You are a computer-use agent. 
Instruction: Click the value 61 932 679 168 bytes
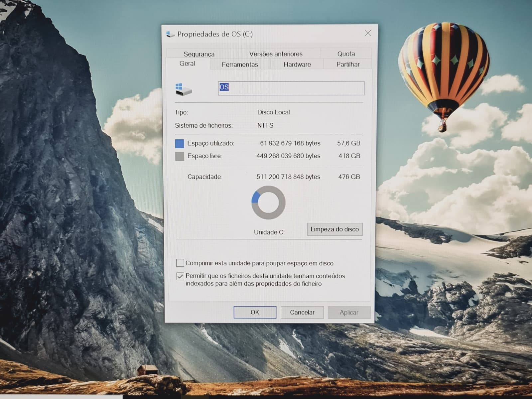[290, 143]
